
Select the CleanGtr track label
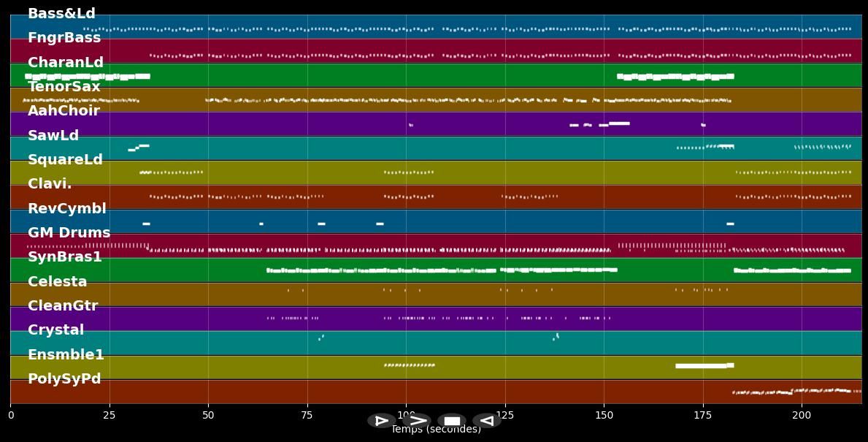63,305
